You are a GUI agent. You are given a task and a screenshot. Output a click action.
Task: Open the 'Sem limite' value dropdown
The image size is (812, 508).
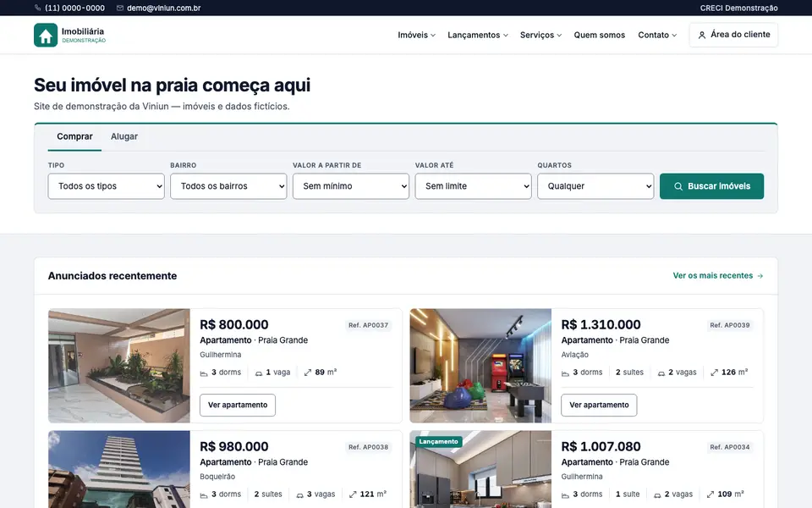(x=474, y=186)
